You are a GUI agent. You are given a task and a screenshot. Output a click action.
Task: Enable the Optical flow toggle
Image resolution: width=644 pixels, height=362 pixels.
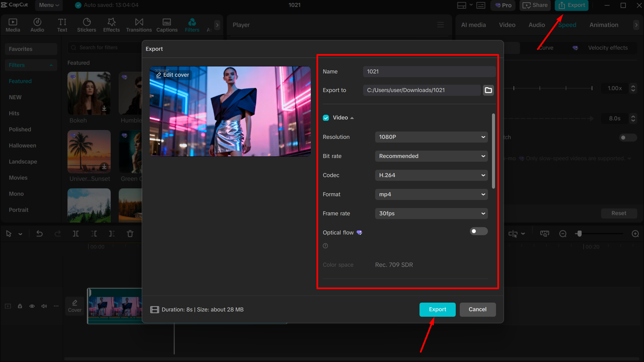(x=478, y=231)
